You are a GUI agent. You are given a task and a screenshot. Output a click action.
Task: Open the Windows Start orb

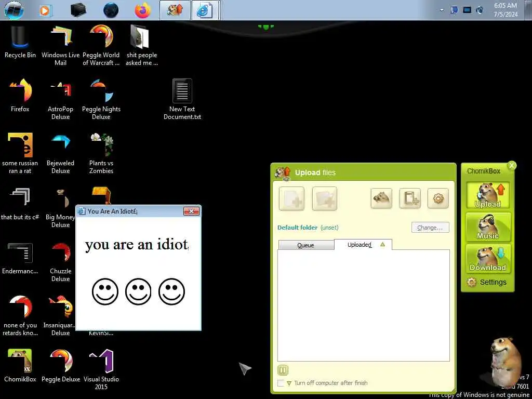pyautogui.click(x=14, y=10)
